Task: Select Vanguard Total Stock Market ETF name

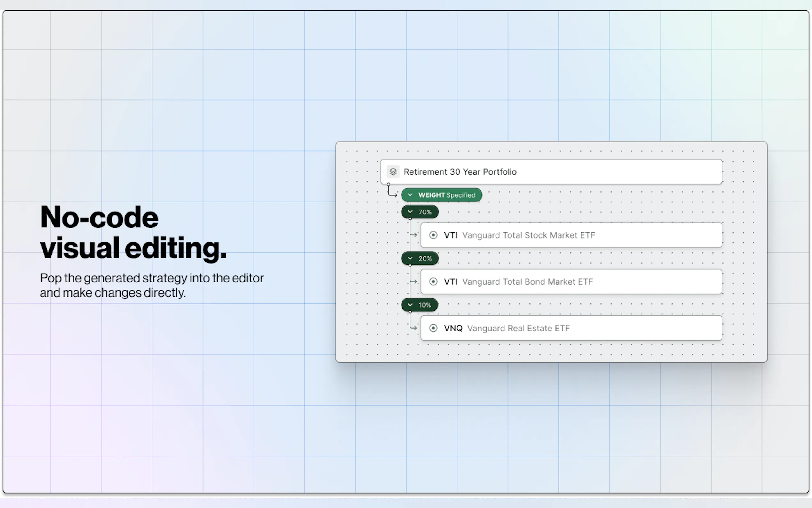Action: (528, 235)
